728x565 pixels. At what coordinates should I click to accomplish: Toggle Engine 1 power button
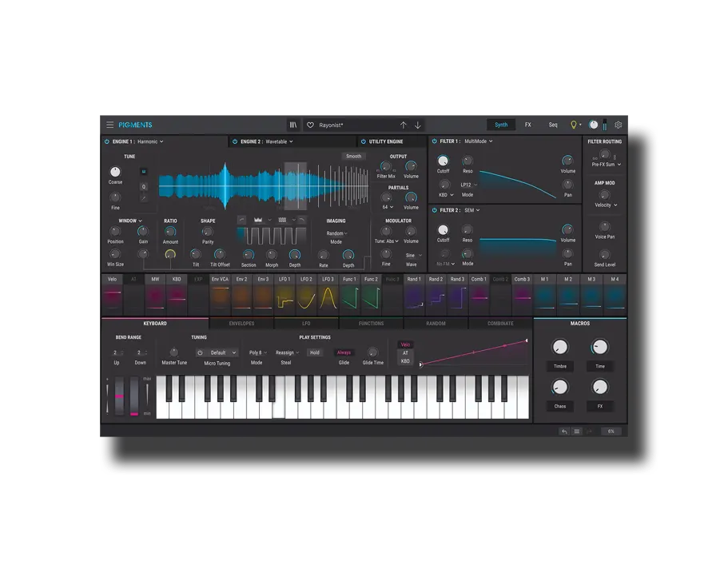[x=107, y=141]
